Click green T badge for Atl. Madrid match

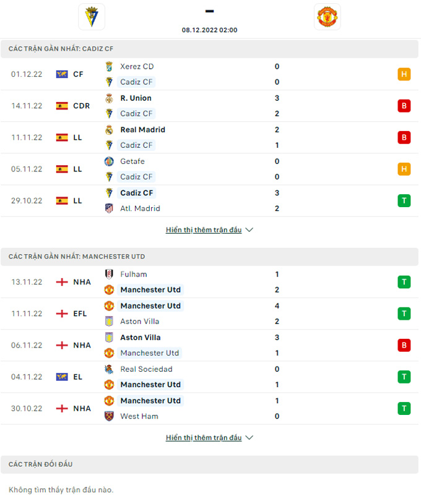point(404,200)
